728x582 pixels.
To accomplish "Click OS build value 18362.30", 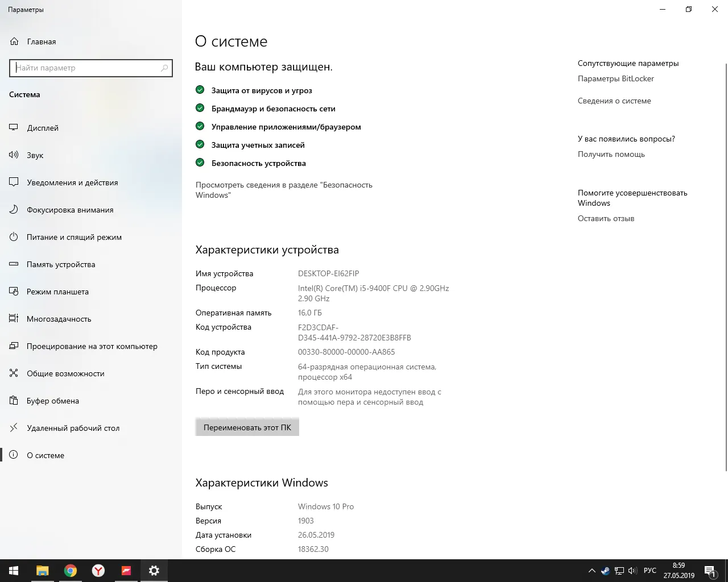I will coord(313,549).
